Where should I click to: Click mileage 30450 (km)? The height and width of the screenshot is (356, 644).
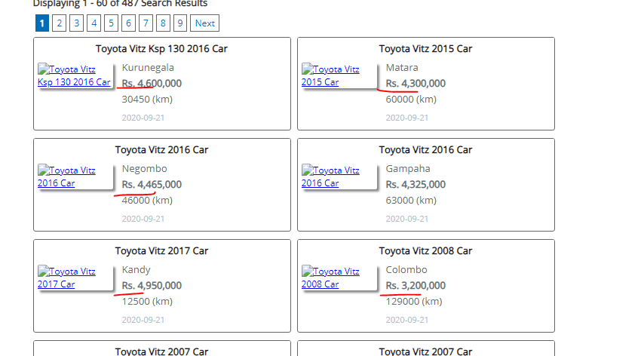click(x=147, y=100)
